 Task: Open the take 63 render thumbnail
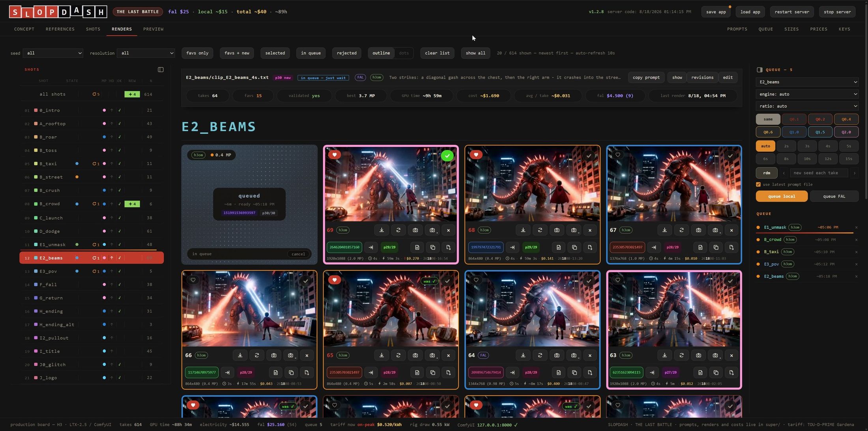674,309
